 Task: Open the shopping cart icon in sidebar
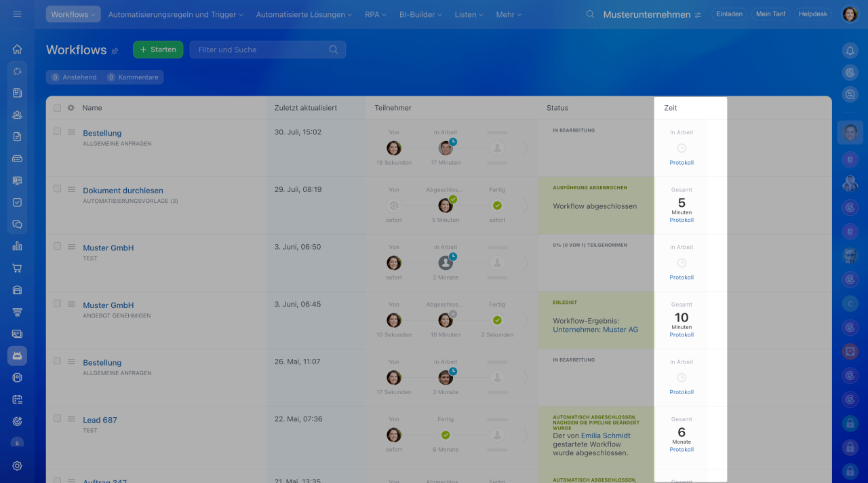[x=17, y=268]
